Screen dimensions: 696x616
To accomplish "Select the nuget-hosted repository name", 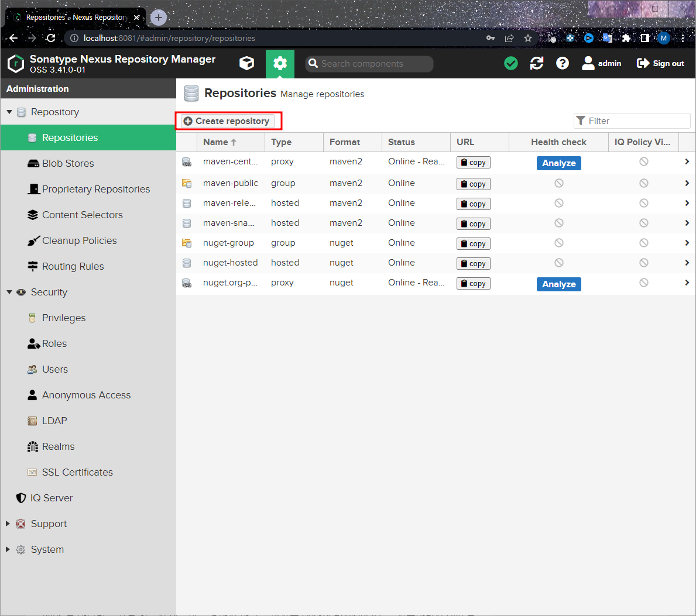I will click(x=231, y=263).
